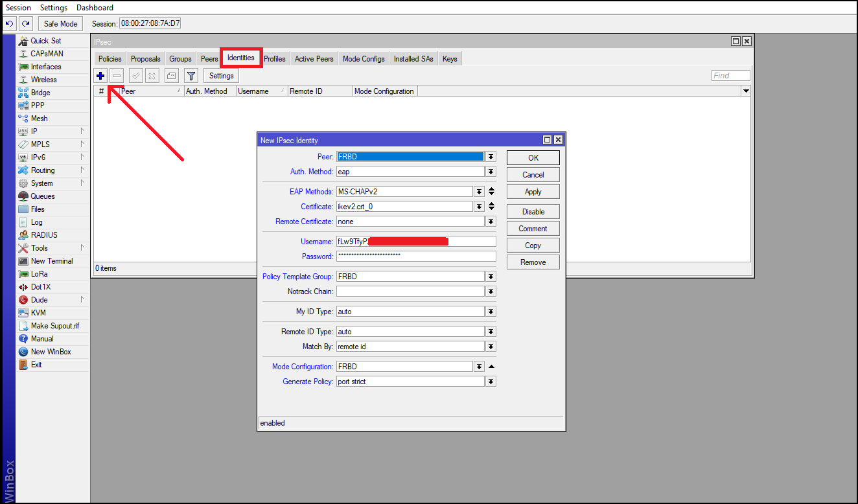The image size is (858, 504).
Task: Click the filter funnel icon in toolbar
Action: [x=191, y=76]
